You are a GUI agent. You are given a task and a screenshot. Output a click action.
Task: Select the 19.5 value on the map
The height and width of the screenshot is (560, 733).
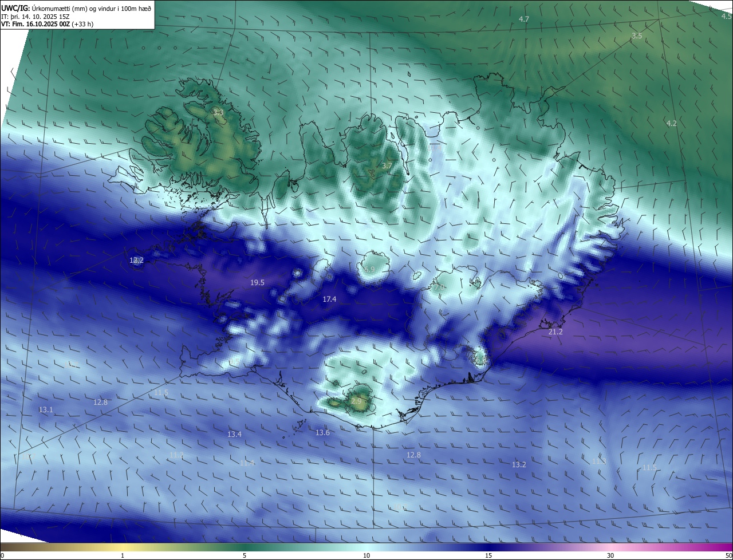[257, 283]
